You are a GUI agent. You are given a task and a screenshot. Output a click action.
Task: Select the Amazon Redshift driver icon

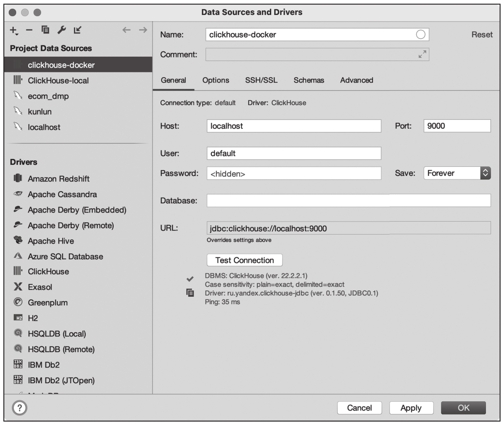click(x=18, y=178)
